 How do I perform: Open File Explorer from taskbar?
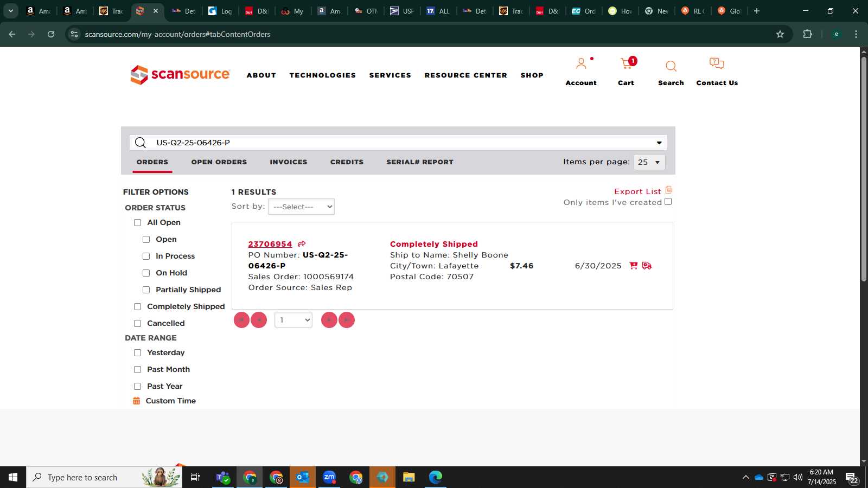[409, 477]
